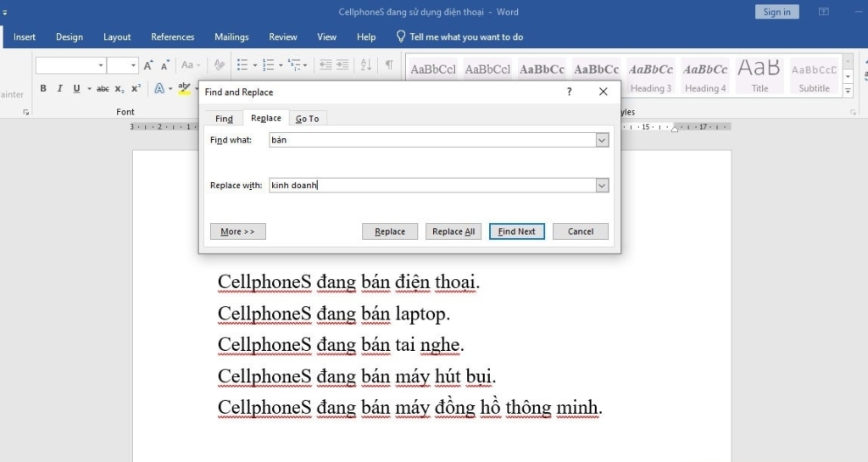Image resolution: width=868 pixels, height=462 pixels.
Task: Open the Review ribbon tab
Action: pyautogui.click(x=283, y=37)
